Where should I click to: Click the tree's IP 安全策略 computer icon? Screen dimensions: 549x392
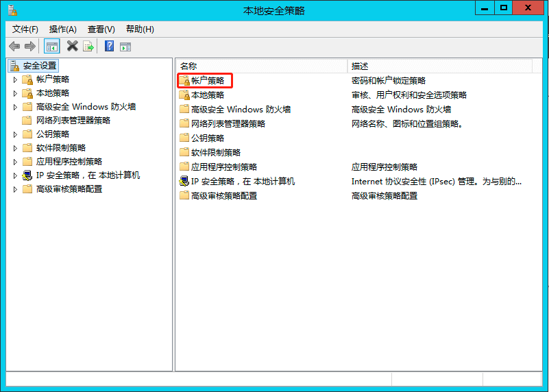pos(27,175)
